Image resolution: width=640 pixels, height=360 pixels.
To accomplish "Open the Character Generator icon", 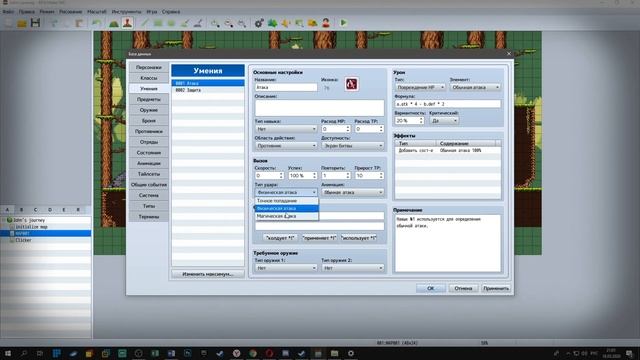I will tap(326, 23).
